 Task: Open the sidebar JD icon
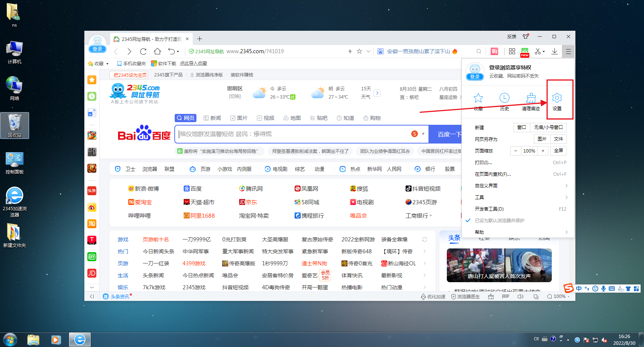coord(92,273)
